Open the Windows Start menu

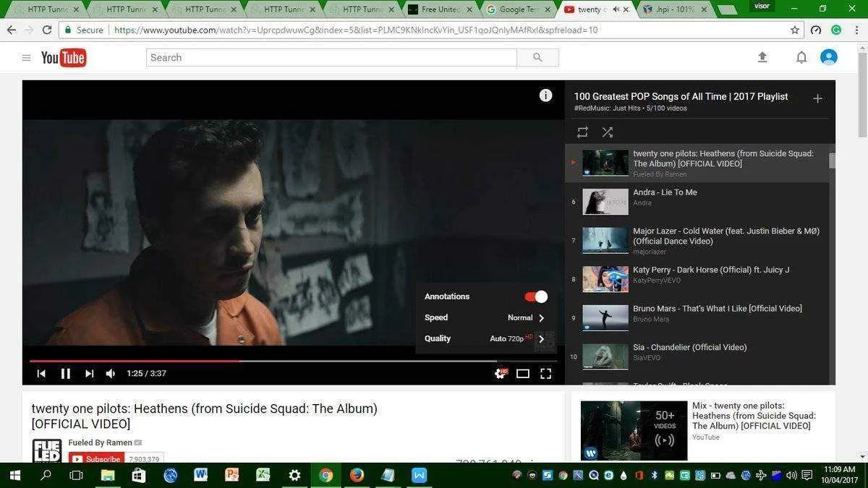[x=14, y=475]
